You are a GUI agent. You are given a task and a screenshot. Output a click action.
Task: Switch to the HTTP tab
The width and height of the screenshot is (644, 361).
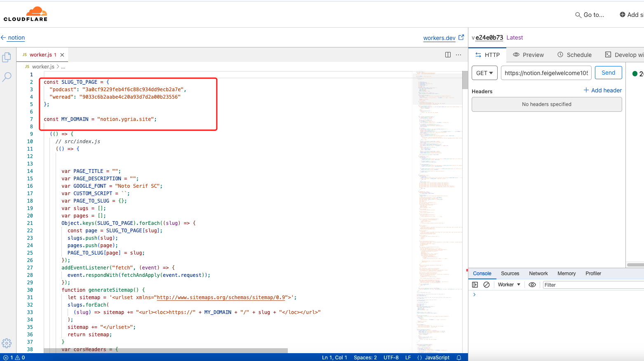487,55
